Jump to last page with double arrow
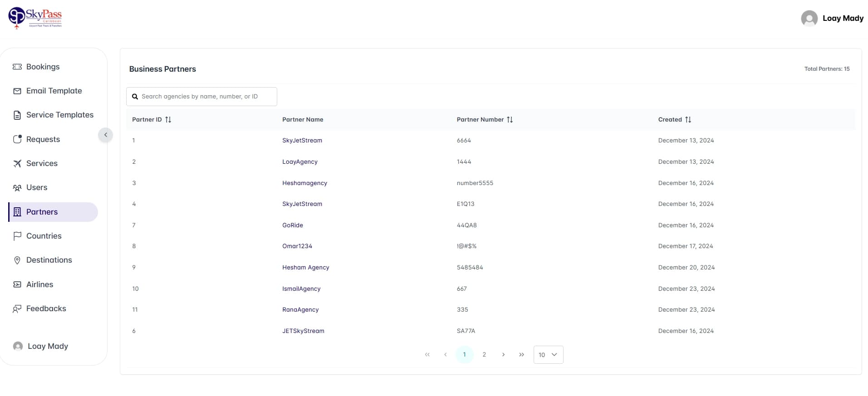The image size is (868, 396). (521, 355)
